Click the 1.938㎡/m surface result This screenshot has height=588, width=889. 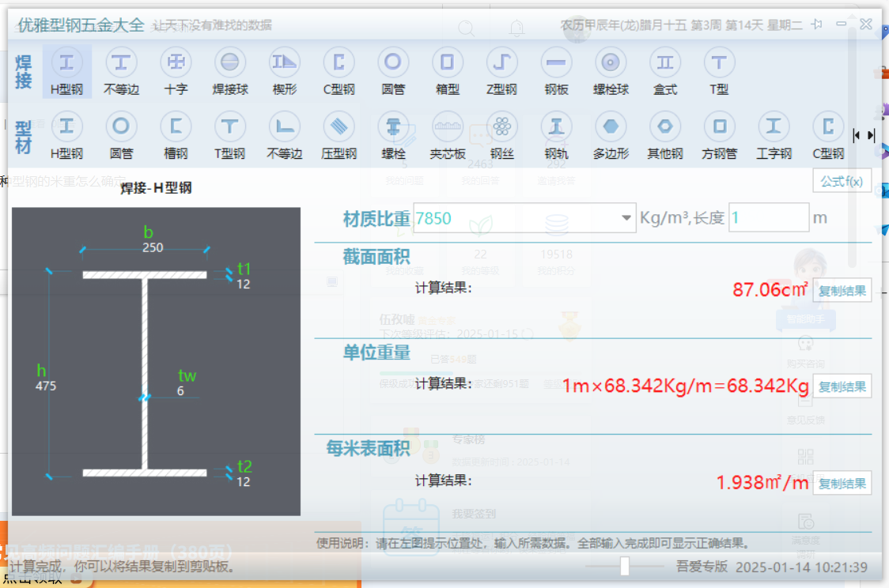tap(762, 482)
